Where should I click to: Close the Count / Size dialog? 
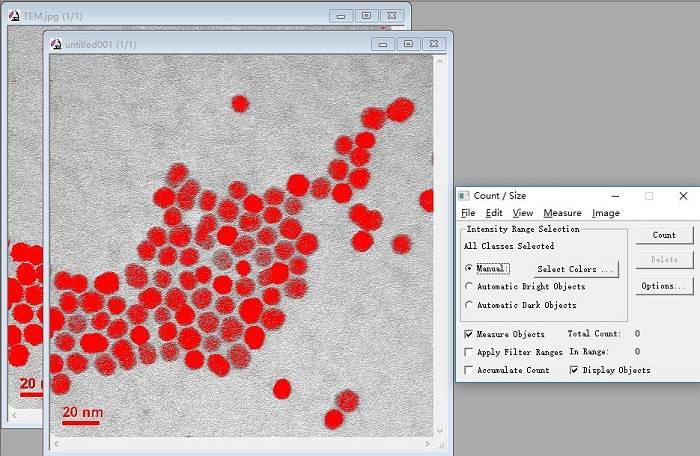click(x=683, y=196)
